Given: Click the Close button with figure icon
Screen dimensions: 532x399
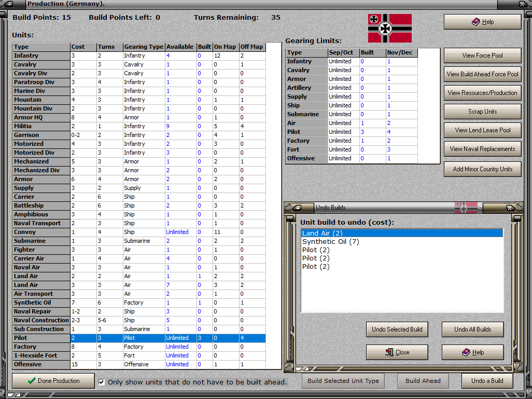Looking at the screenshot, I should tap(397, 352).
